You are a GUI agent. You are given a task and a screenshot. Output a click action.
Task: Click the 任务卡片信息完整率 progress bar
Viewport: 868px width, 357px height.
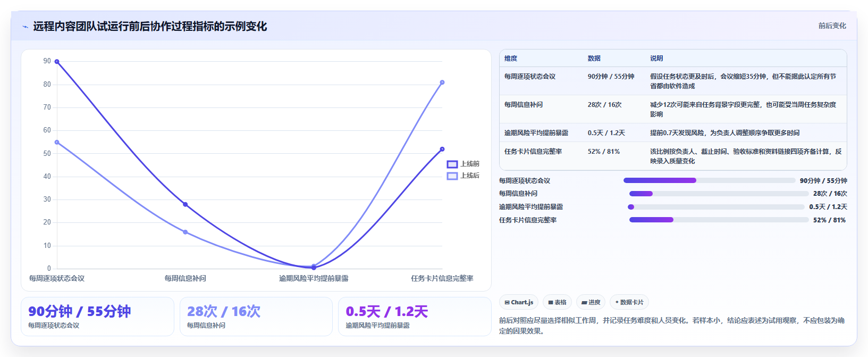719,220
